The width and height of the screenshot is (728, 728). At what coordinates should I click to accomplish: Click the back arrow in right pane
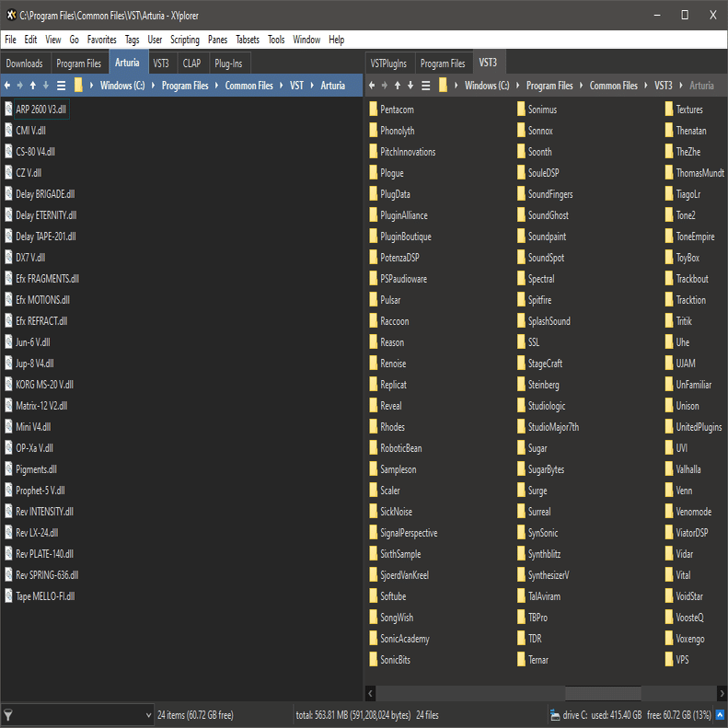pos(372,86)
